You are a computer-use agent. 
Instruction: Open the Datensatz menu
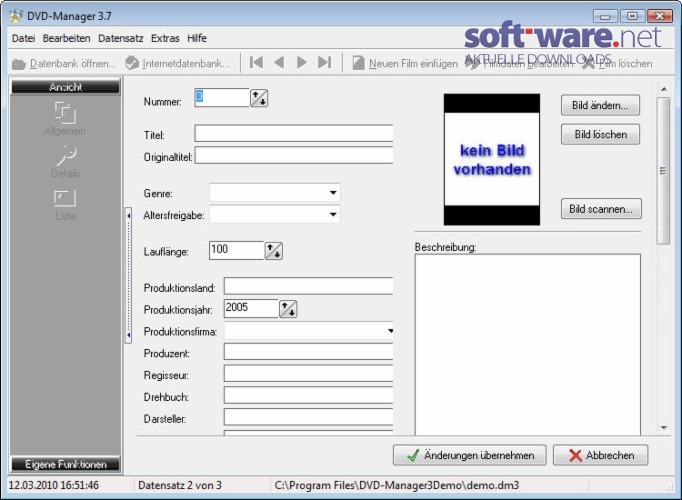120,38
